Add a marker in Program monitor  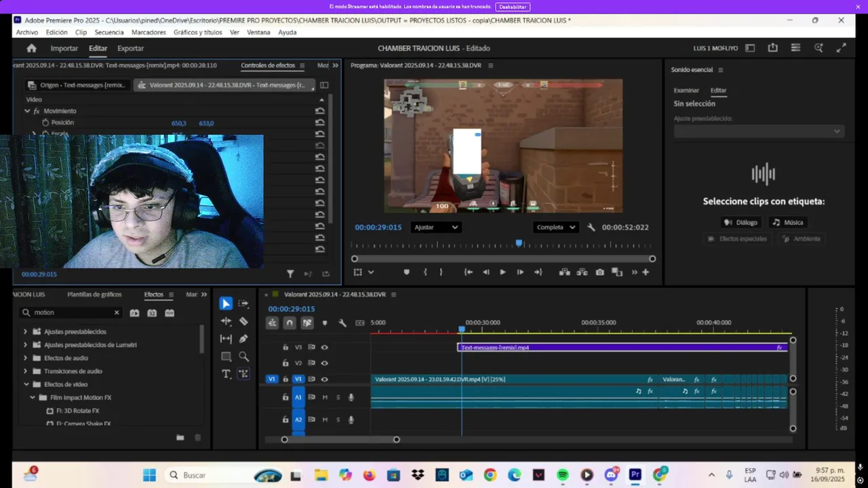[x=407, y=272]
